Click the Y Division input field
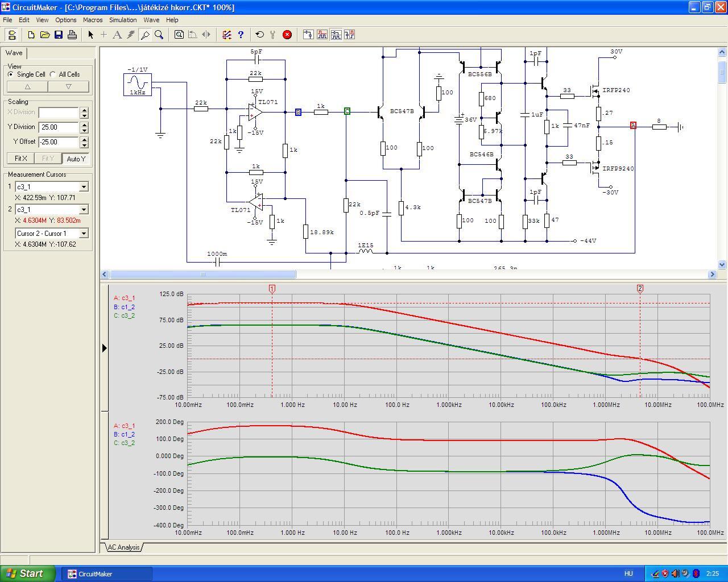This screenshot has width=728, height=582. coord(59,127)
